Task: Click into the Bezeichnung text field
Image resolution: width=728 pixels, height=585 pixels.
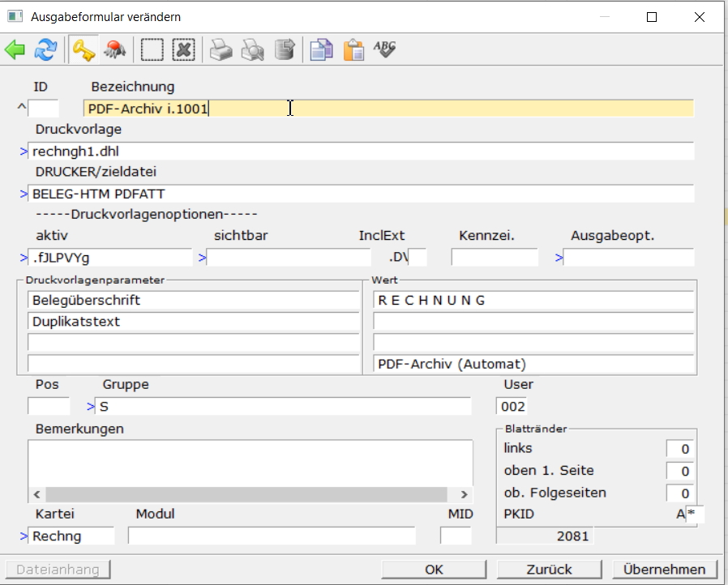Action: 388,109
